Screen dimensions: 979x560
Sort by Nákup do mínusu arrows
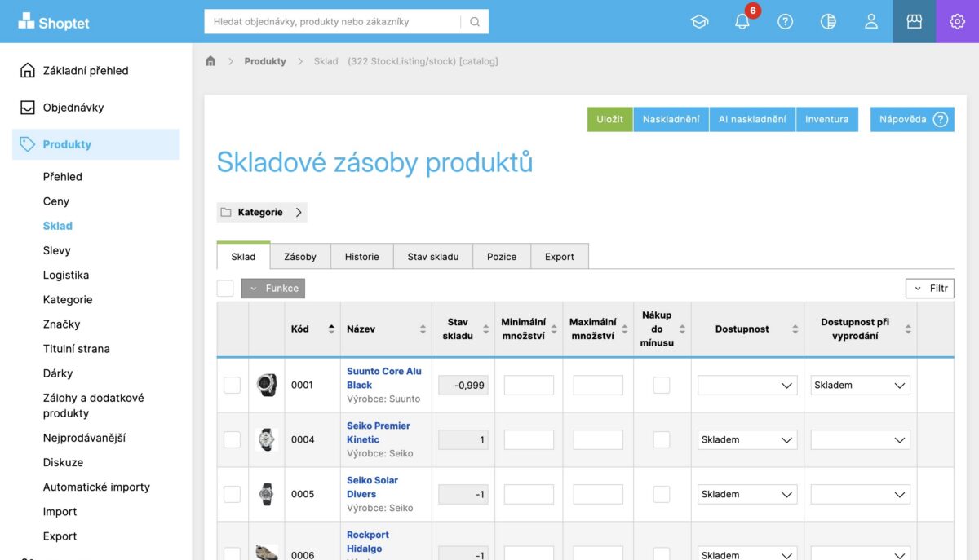coord(682,329)
